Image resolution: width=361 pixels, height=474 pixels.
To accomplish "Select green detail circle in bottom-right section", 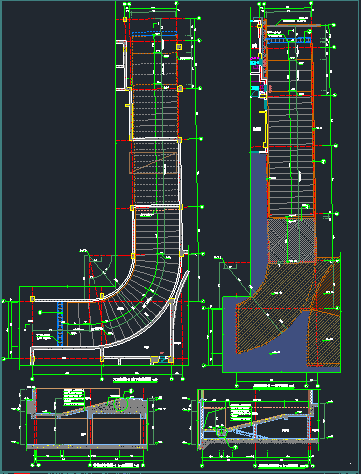I will pyautogui.click(x=221, y=431).
